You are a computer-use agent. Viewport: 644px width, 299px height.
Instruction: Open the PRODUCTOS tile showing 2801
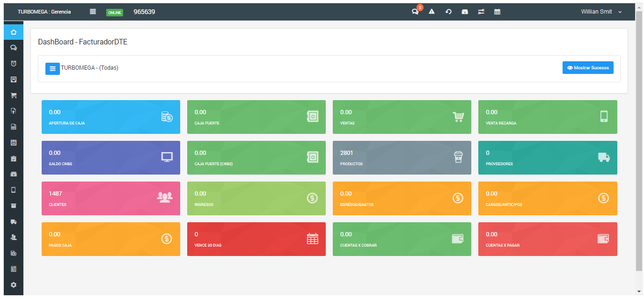[x=402, y=158]
